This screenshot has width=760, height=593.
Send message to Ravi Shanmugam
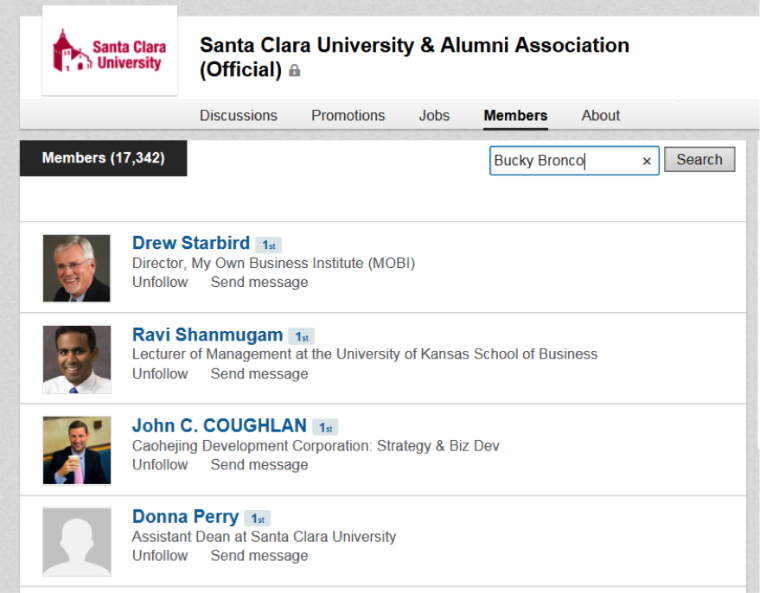tap(259, 373)
